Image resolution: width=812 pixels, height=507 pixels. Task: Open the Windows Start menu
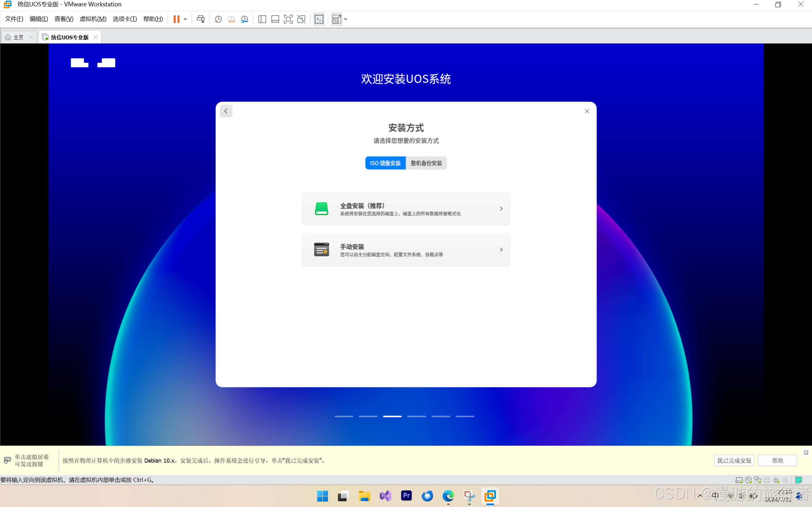coord(322,496)
